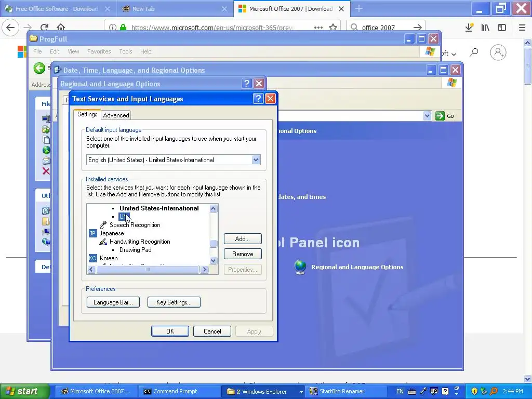Click the Handwriting Recognition pen icon

103,242
